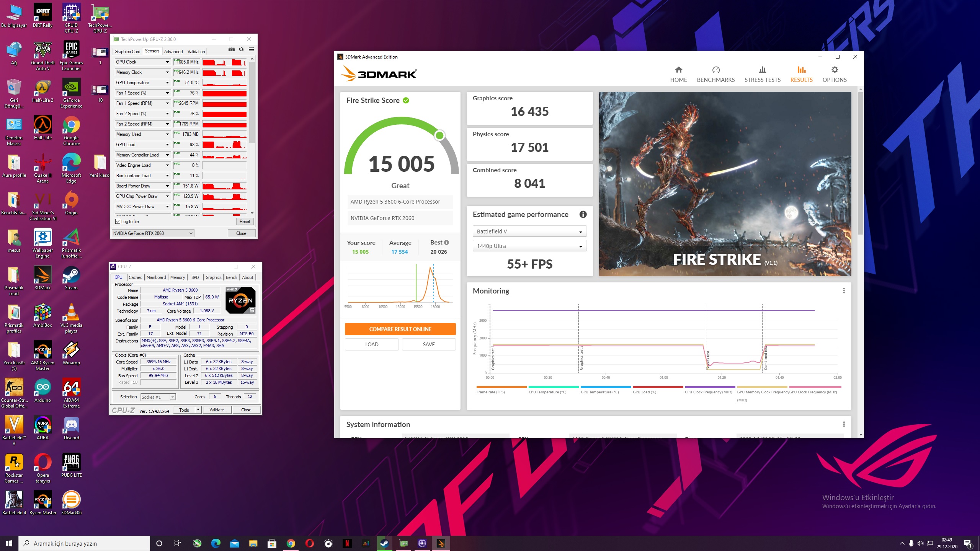The width and height of the screenshot is (980, 551).
Task: Click the Fire Strike preview image
Action: click(725, 184)
